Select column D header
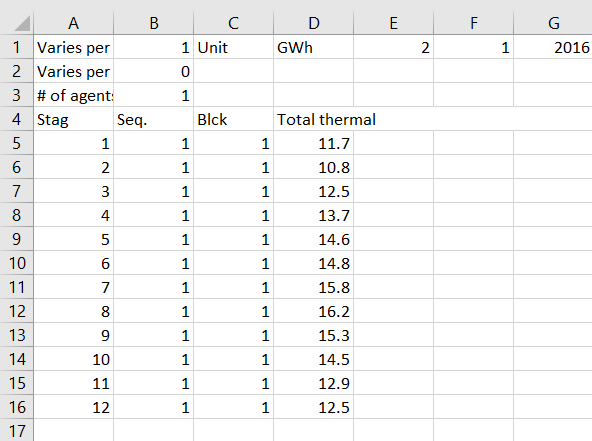This screenshot has height=441, width=592. click(313, 23)
